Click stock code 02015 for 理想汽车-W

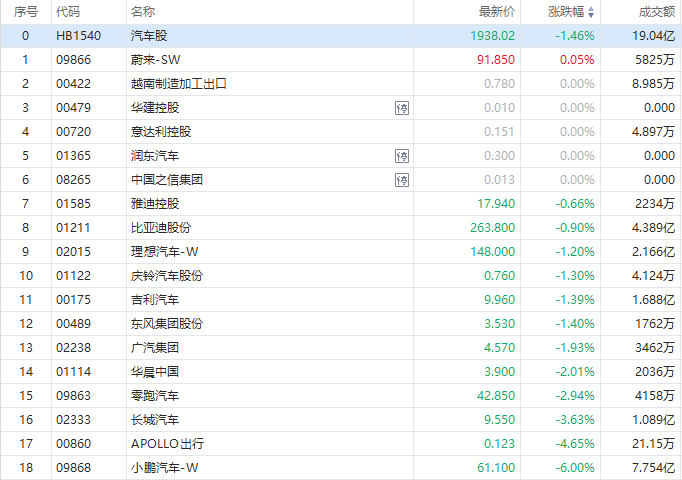[73, 252]
